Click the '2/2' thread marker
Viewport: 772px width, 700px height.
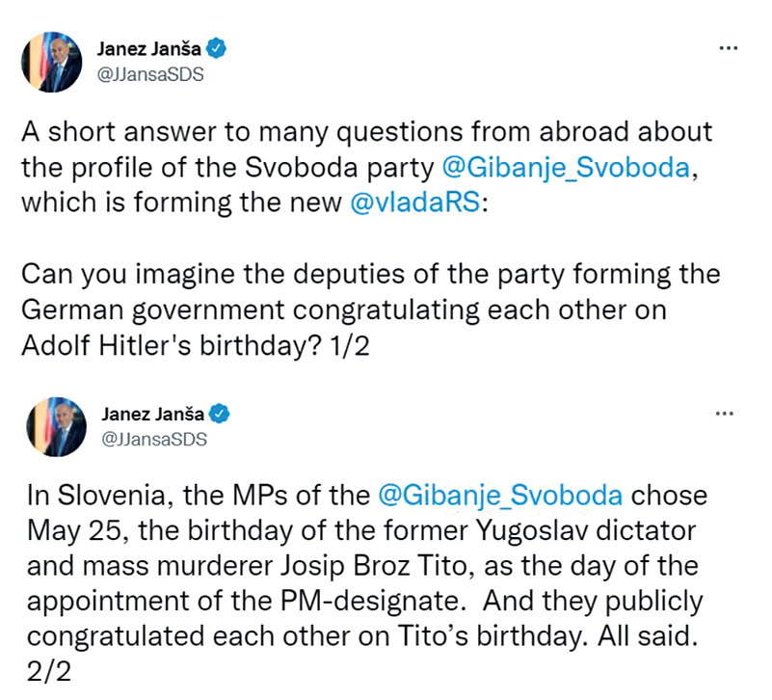44,672
